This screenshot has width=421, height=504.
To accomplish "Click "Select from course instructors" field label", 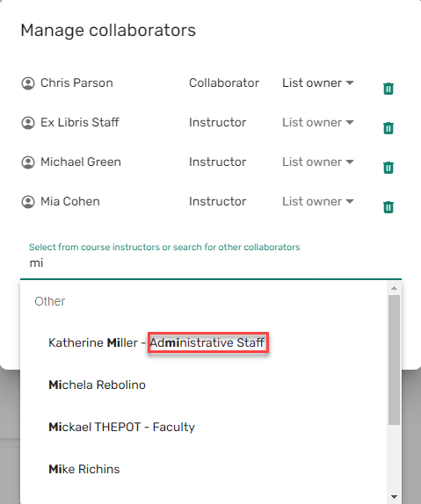I will click(164, 247).
